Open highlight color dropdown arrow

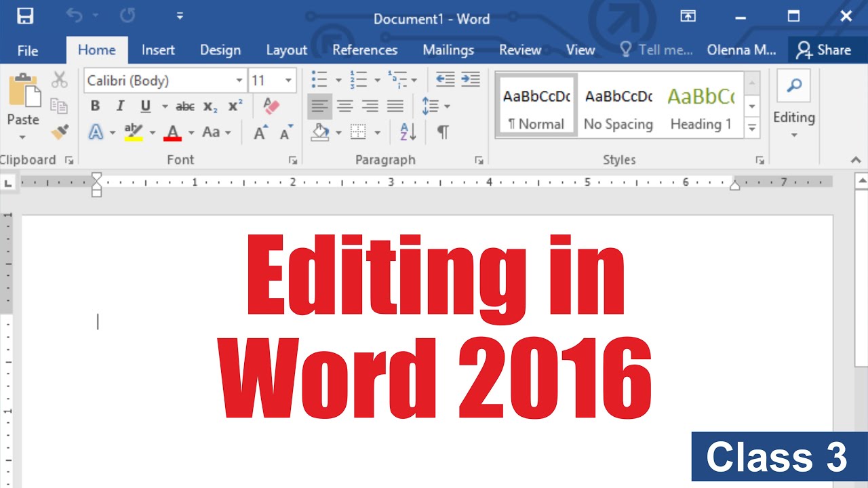coord(153,132)
